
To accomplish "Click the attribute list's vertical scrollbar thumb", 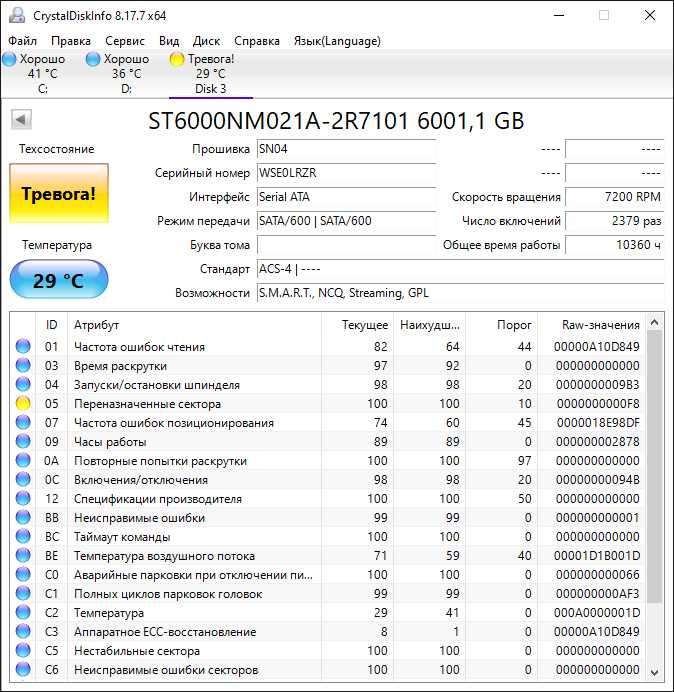I will 655,467.
